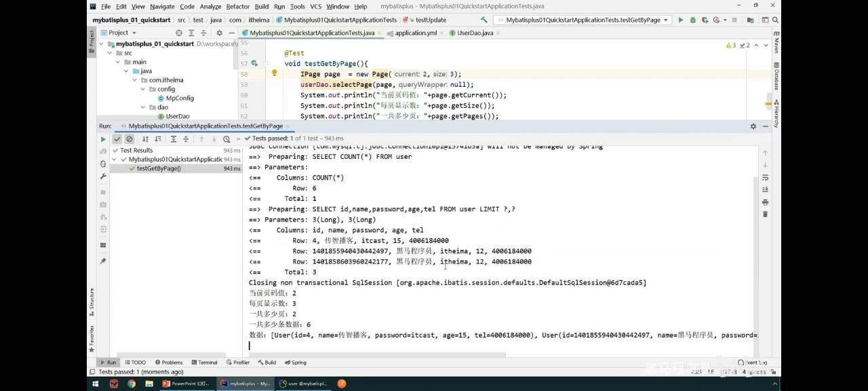868x391 pixels.
Task: Open Search Everywhere magnifier icon
Action: tap(774, 20)
